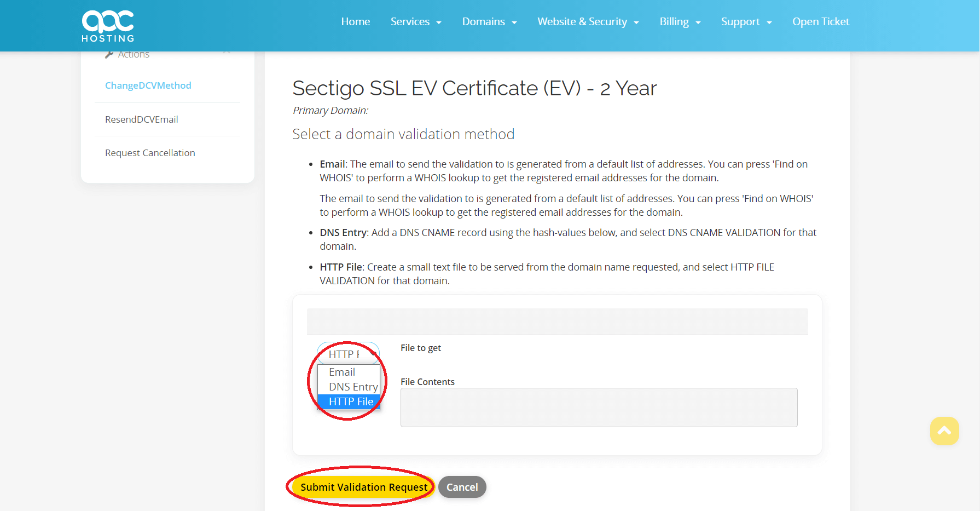
Task: Choose Email option in method list
Action: [349, 372]
